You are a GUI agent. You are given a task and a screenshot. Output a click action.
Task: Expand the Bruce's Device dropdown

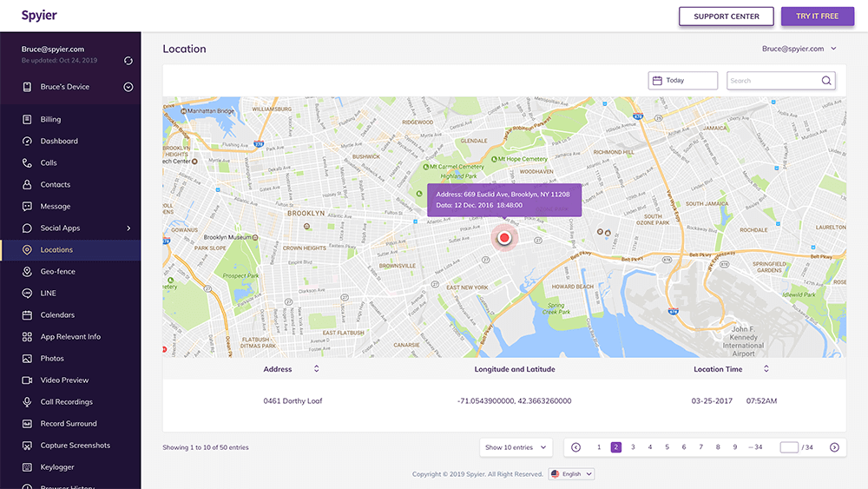(128, 87)
